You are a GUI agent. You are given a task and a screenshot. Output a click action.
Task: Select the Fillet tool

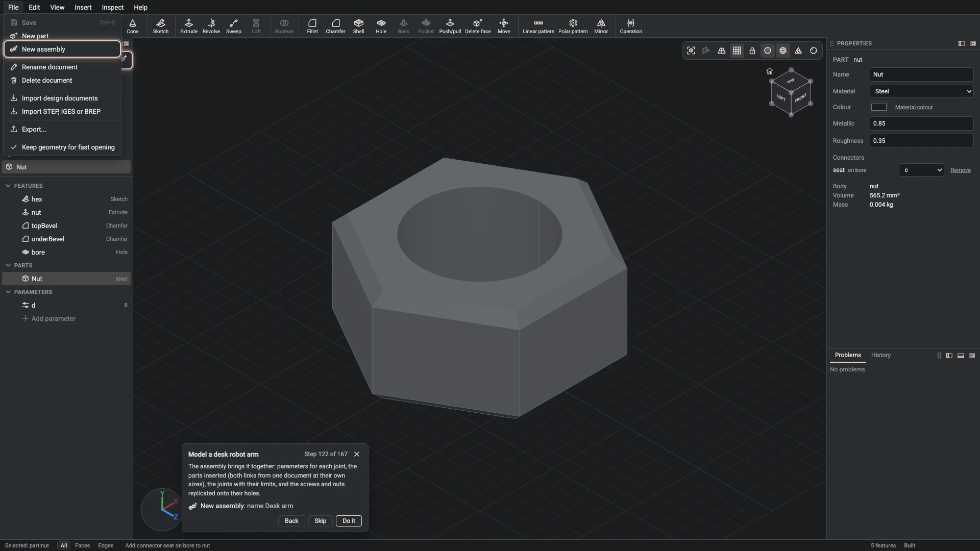click(312, 26)
